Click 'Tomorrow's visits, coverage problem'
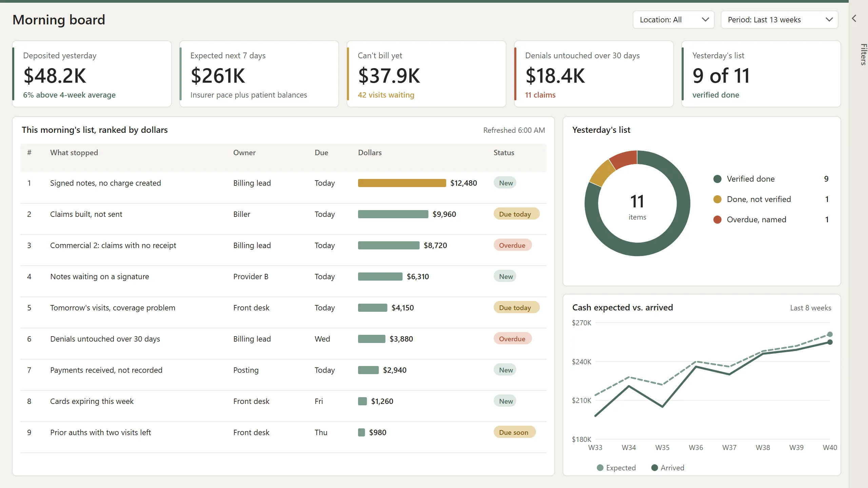The height and width of the screenshot is (488, 868). [113, 308]
